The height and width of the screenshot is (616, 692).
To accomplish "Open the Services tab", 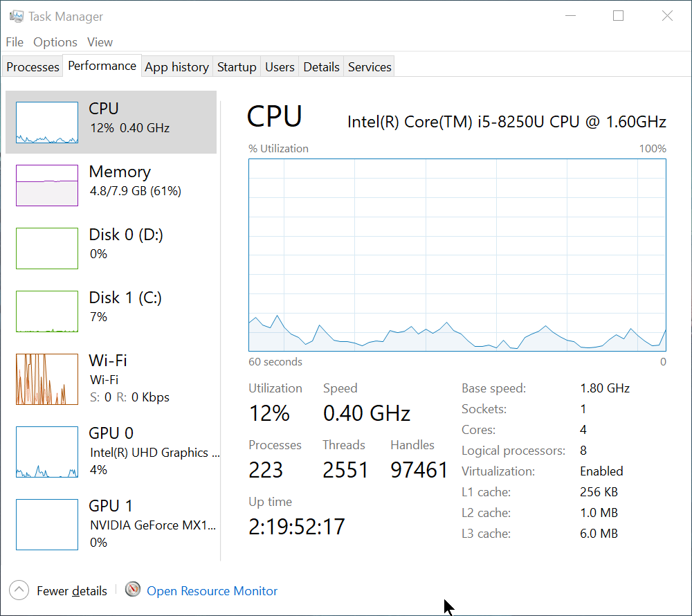I will [369, 66].
